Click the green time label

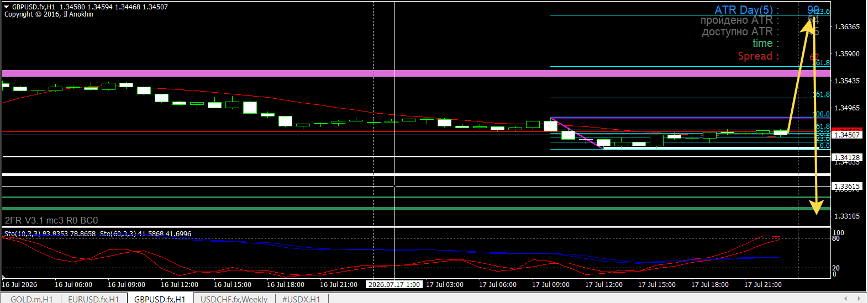coord(765,43)
